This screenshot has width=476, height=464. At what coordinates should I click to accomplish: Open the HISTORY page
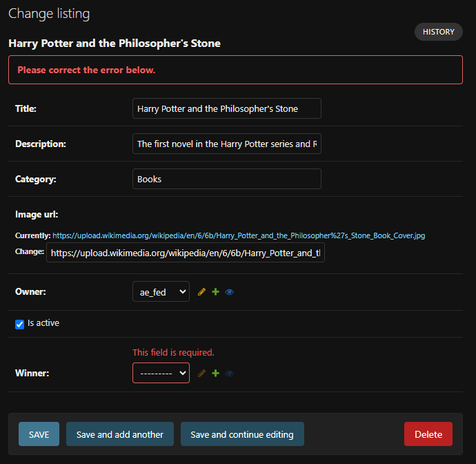438,32
